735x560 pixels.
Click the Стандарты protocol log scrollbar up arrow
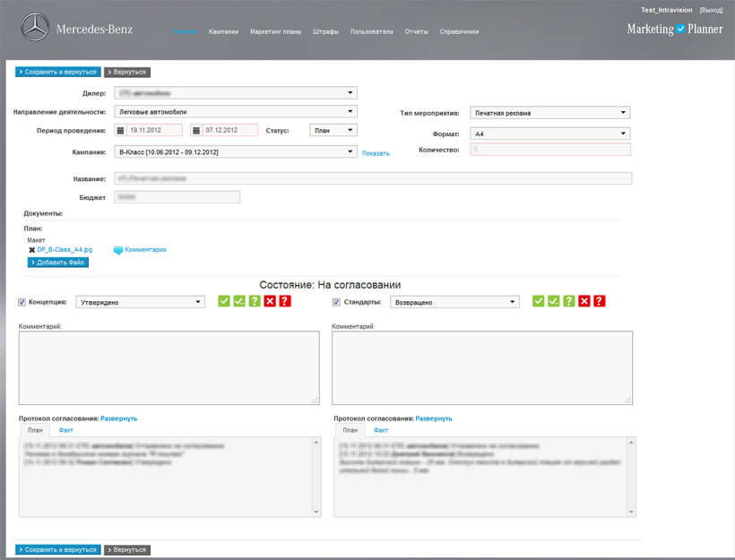point(631,443)
